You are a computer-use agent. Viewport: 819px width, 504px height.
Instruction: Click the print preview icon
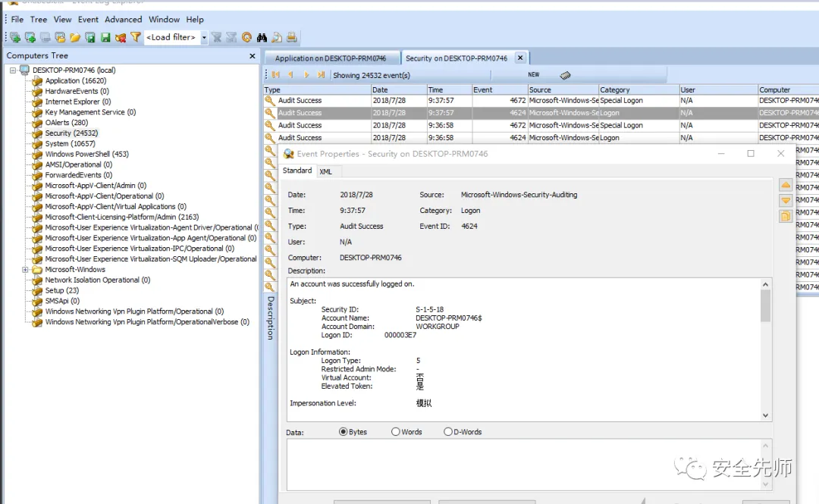point(277,37)
